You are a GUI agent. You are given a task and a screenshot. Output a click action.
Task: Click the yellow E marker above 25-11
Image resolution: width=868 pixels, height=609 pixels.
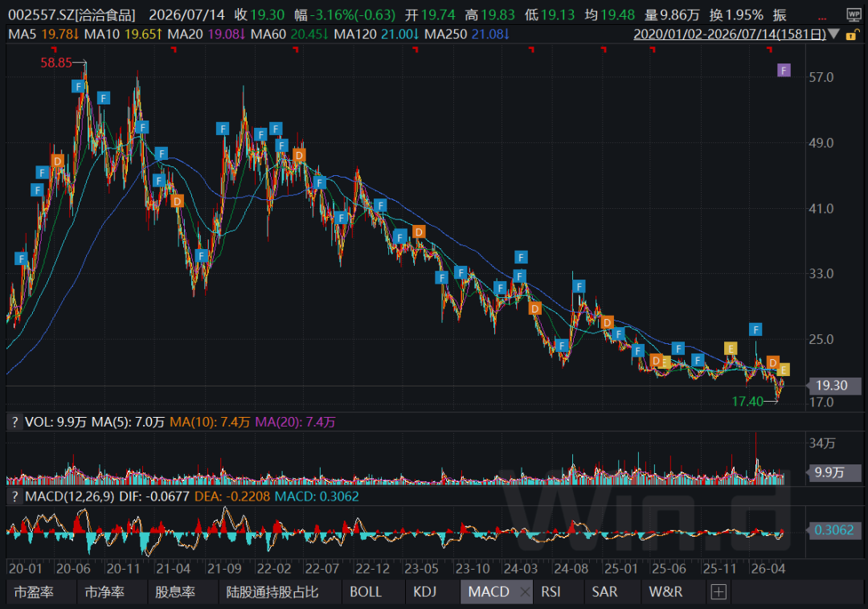coord(731,349)
